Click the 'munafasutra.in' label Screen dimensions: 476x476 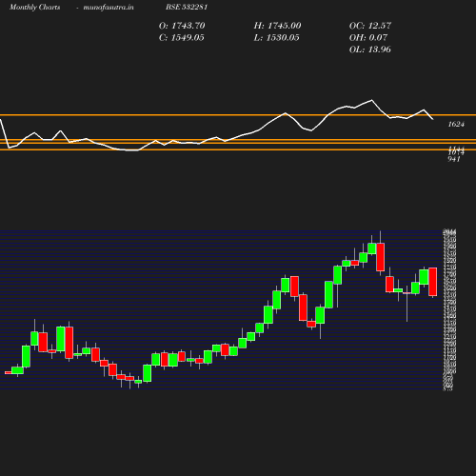109,7
